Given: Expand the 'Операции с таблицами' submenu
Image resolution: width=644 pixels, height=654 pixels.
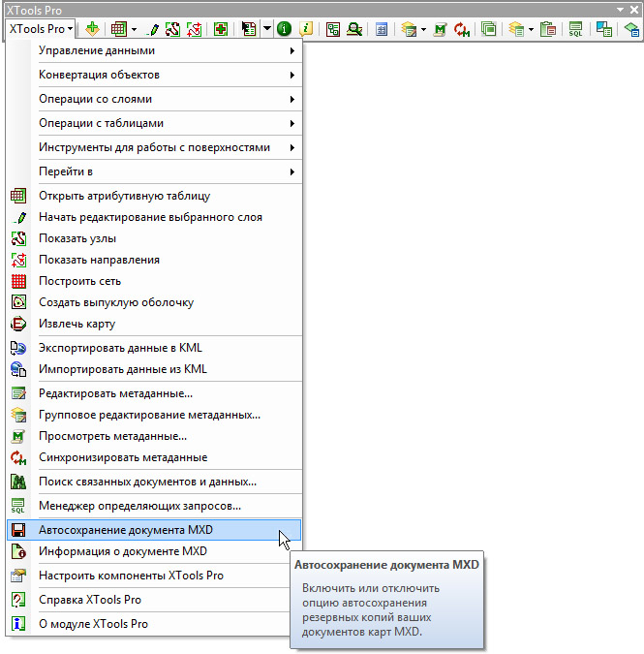Looking at the screenshot, I should coord(154,123).
